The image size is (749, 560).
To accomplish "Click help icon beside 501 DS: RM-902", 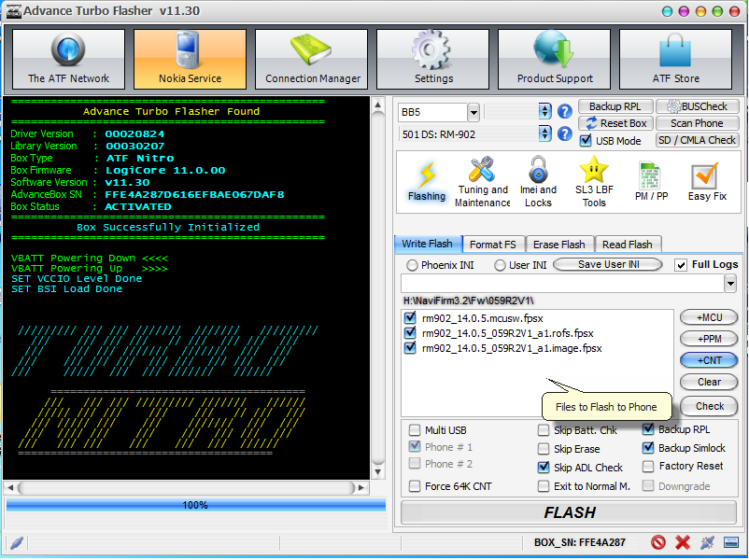I will pos(565,134).
